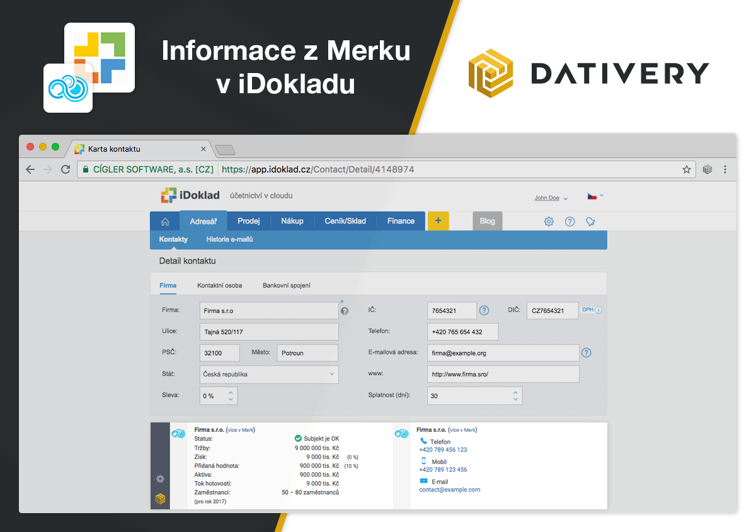The width and height of the screenshot is (756, 532).
Task: Switch to the Firma tab
Action: [x=168, y=285]
